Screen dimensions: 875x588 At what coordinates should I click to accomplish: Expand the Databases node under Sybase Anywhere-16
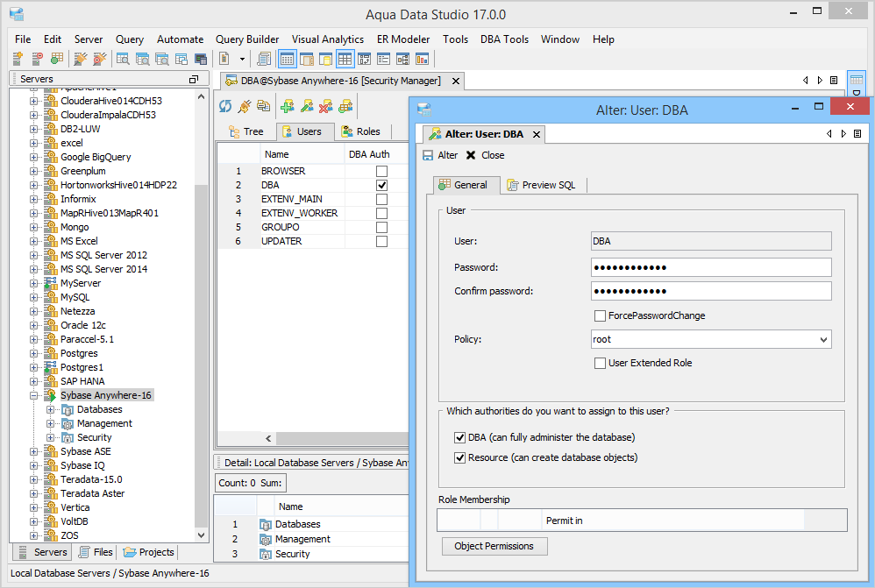51,409
